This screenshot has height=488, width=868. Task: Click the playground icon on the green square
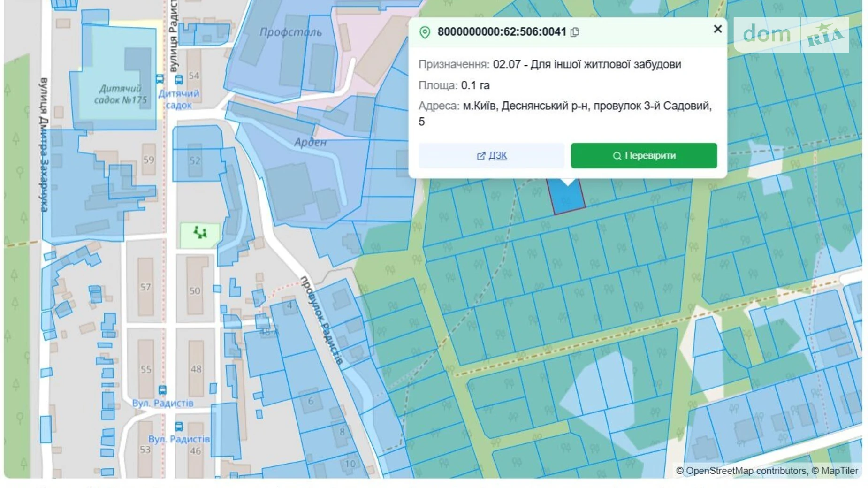click(x=200, y=232)
